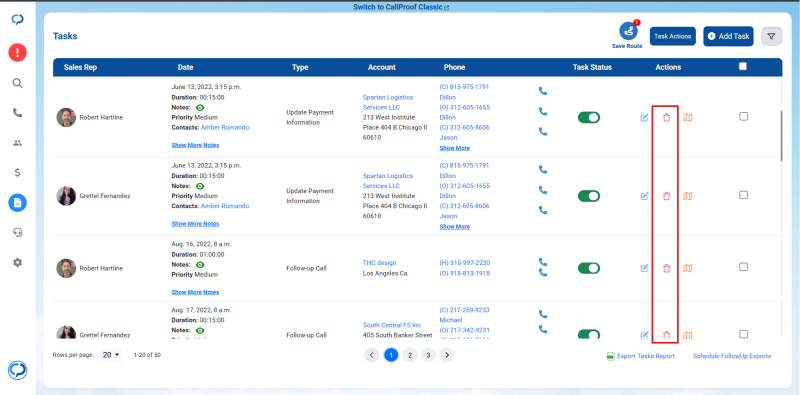Open South Central FS Inc account link
800x395 pixels.
point(392,325)
